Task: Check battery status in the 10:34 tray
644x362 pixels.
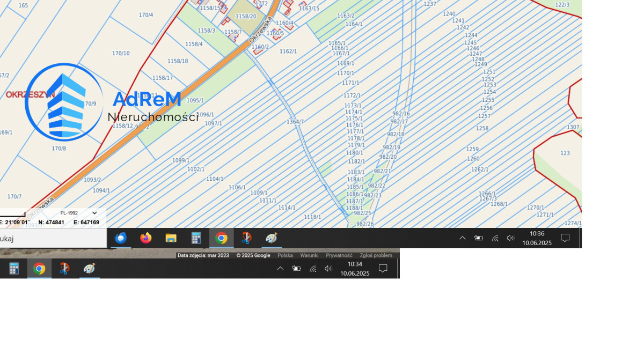Action: coord(296,269)
